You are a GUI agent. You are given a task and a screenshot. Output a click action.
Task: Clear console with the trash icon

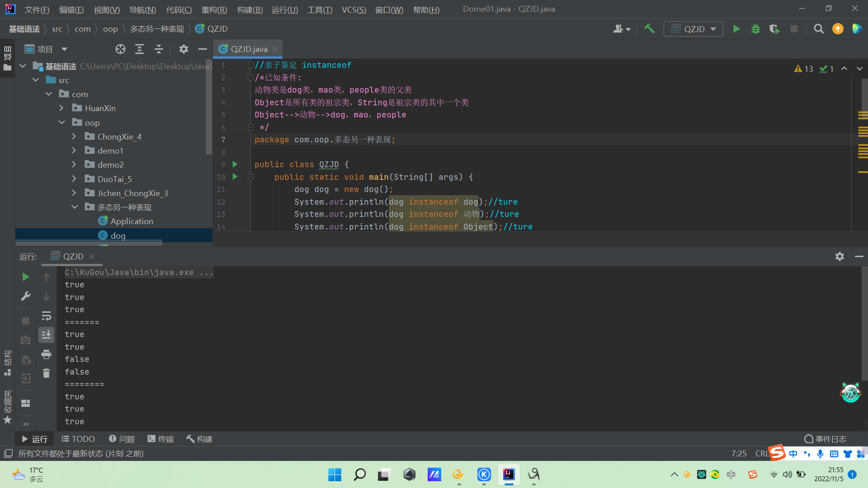46,373
